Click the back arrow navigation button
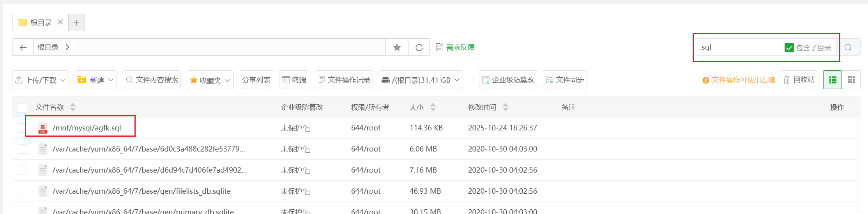Image resolution: width=868 pixels, height=214 pixels. [23, 47]
